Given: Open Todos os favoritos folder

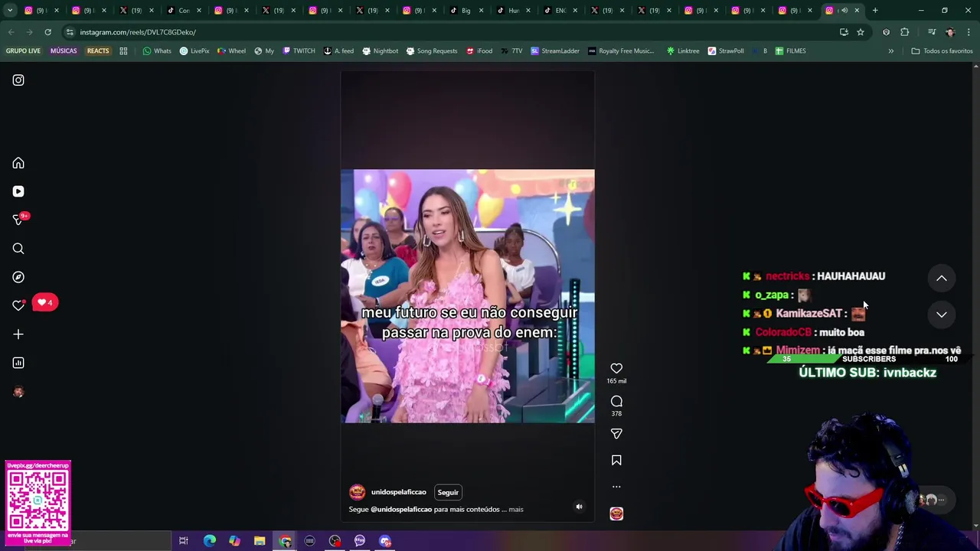Looking at the screenshot, I should (942, 51).
